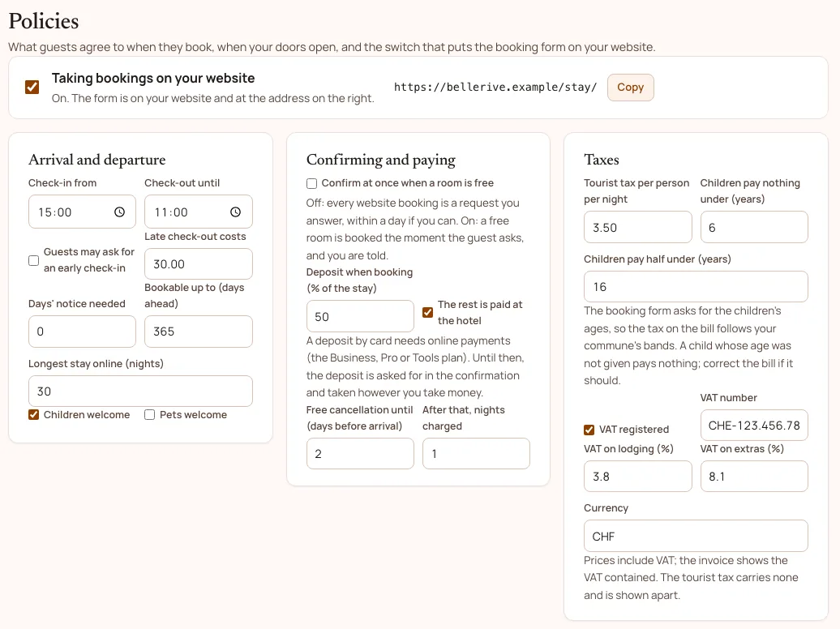Click the Taxes section heading
Viewport: 840px width, 629px height.
point(602,160)
